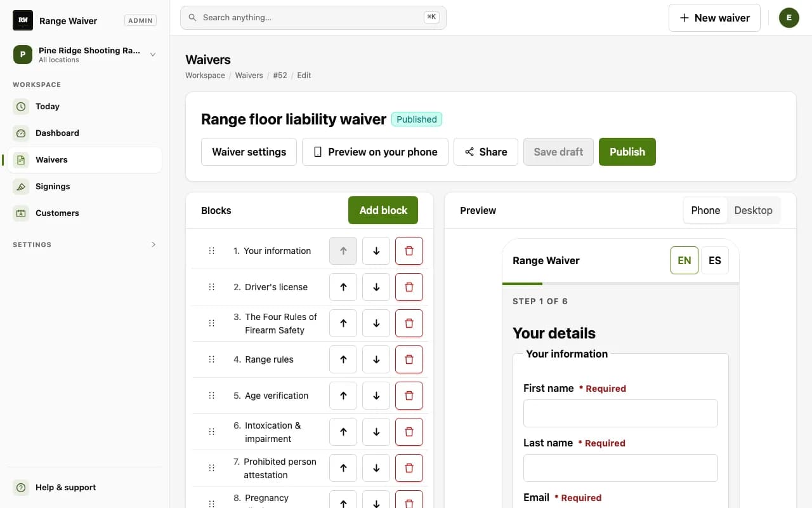Move Age verification block down

376,396
